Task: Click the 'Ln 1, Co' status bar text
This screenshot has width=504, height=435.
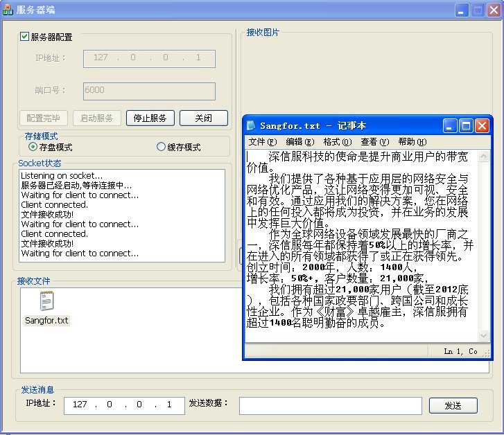Action: click(460, 351)
